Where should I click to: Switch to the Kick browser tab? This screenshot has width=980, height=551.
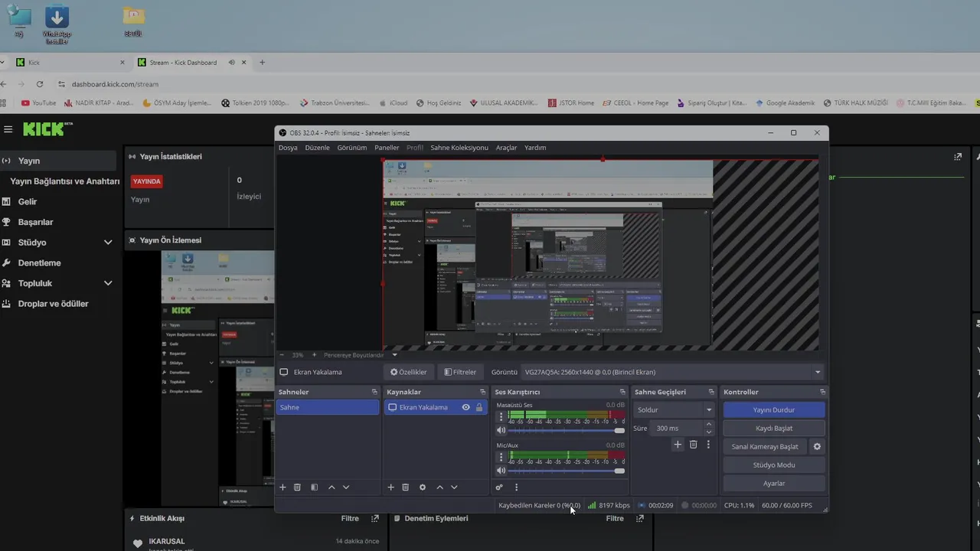tap(69, 62)
